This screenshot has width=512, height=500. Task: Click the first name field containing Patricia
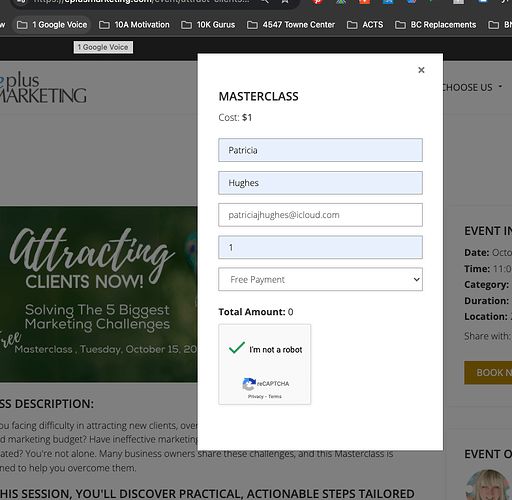320,150
